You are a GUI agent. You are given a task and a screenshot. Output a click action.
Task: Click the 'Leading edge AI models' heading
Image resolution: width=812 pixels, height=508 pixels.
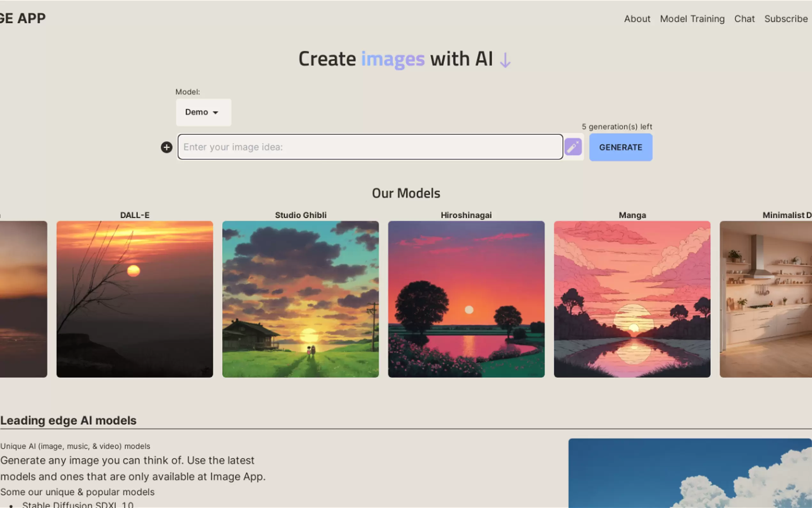(x=68, y=420)
